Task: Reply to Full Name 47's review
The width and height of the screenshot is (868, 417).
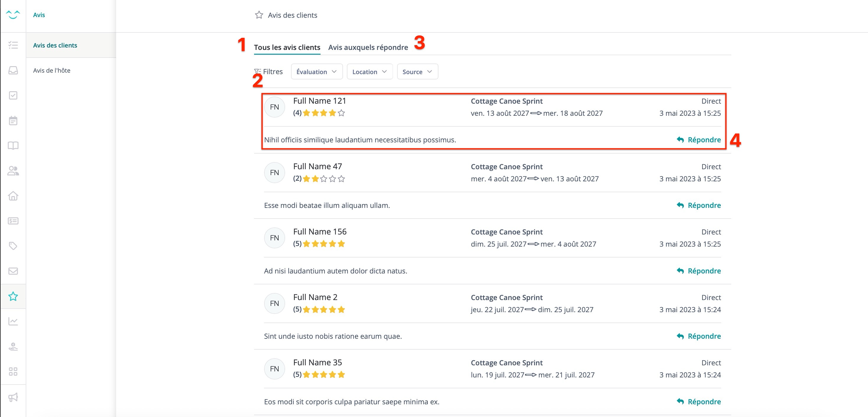Action: point(699,206)
